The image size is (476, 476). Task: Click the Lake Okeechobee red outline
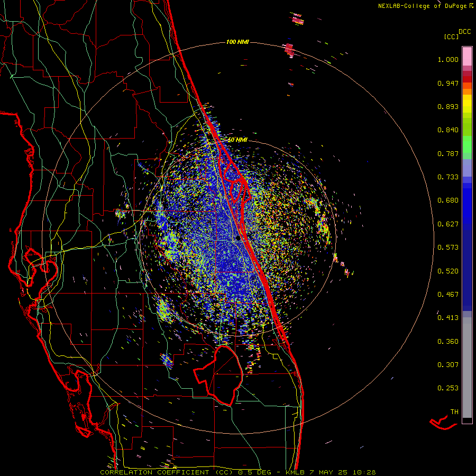(218, 376)
